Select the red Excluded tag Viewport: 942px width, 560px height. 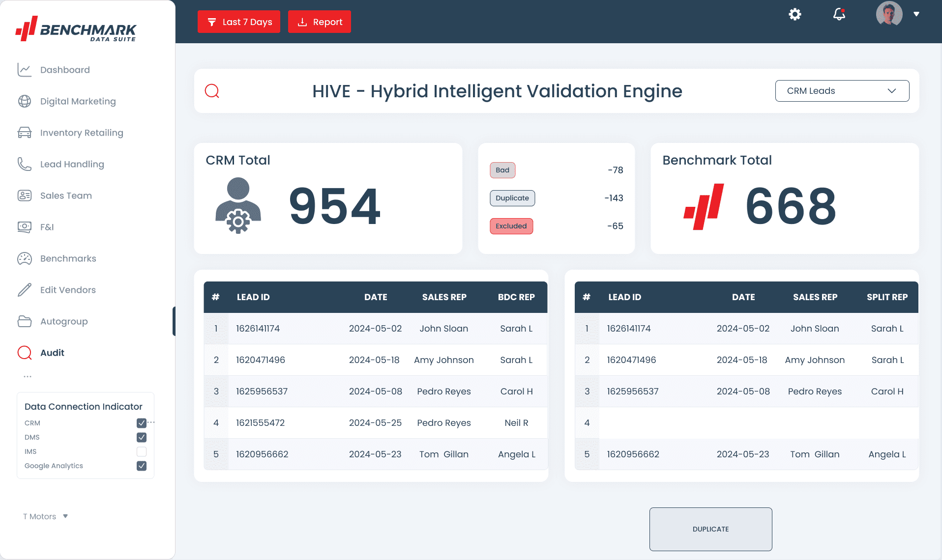[511, 226]
